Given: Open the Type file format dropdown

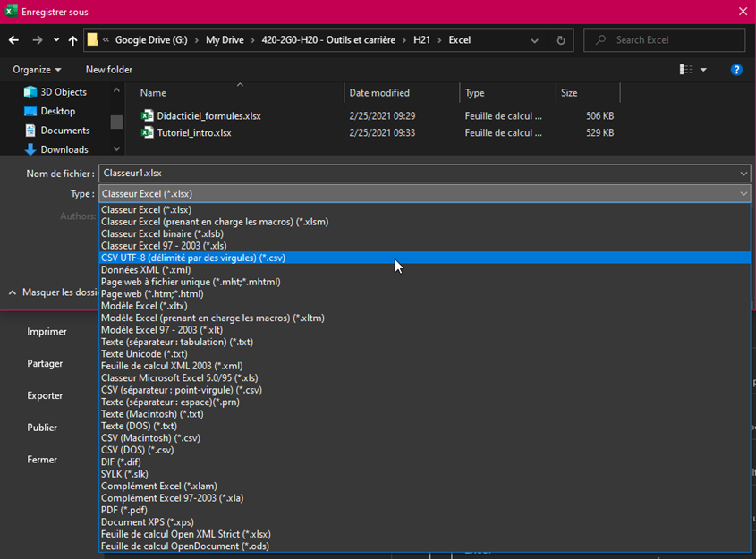Looking at the screenshot, I should pos(745,193).
